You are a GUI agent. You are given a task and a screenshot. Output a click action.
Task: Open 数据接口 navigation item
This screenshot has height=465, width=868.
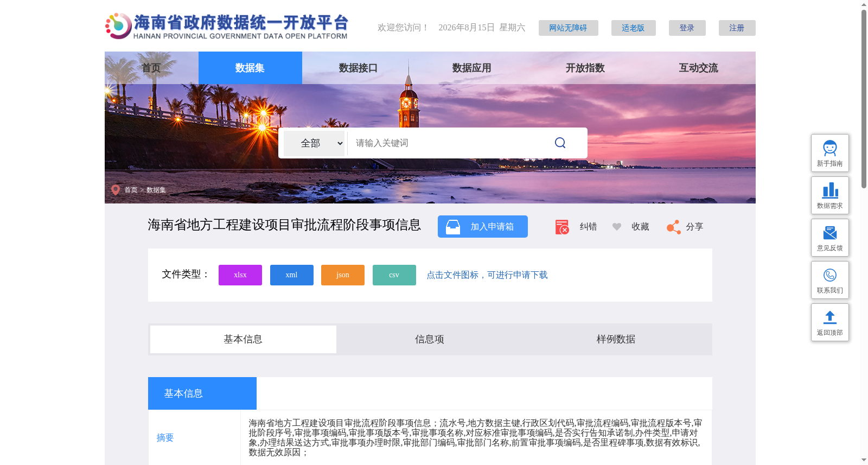tap(358, 68)
